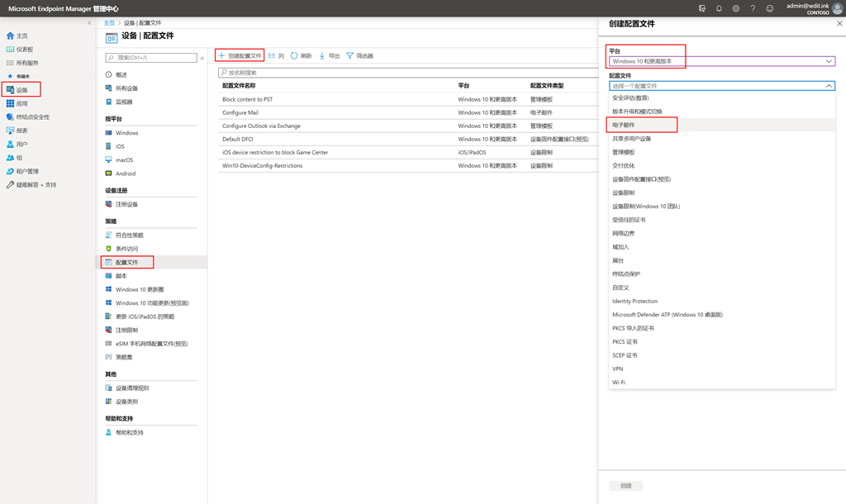Open Windows 10 更新圈 update rings

[x=139, y=289]
